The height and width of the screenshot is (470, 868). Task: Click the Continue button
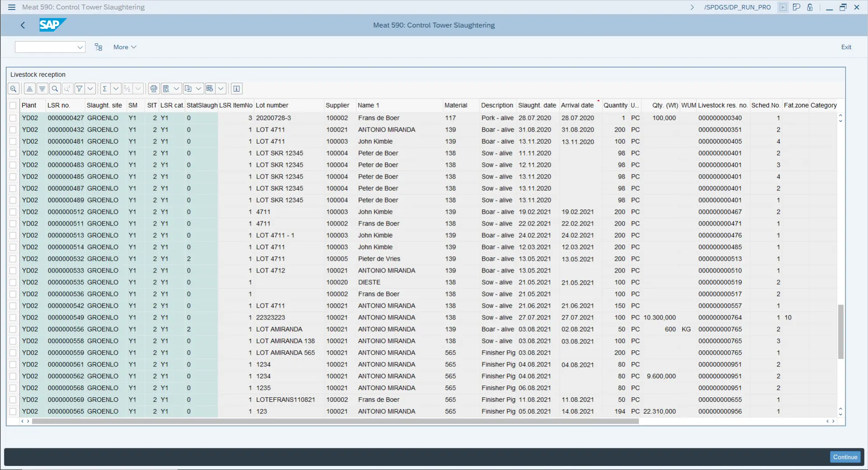tap(845, 457)
